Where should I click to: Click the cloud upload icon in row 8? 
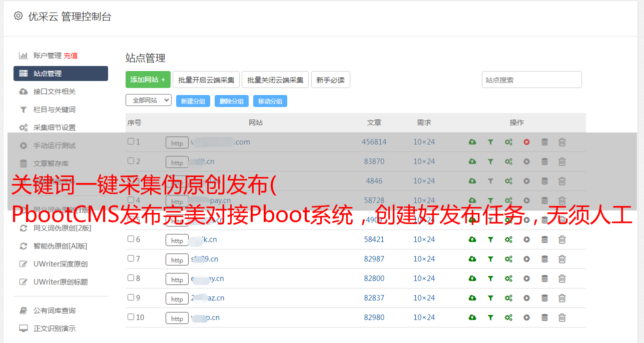click(472, 278)
